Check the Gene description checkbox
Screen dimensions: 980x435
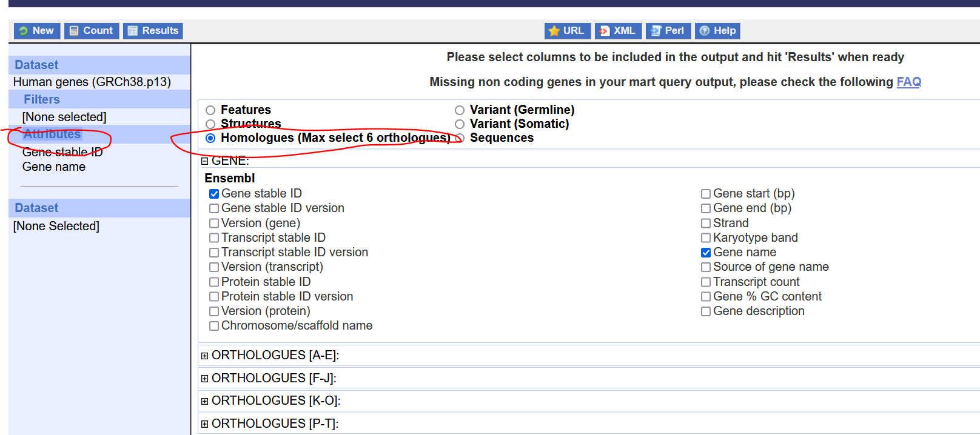pyautogui.click(x=706, y=311)
